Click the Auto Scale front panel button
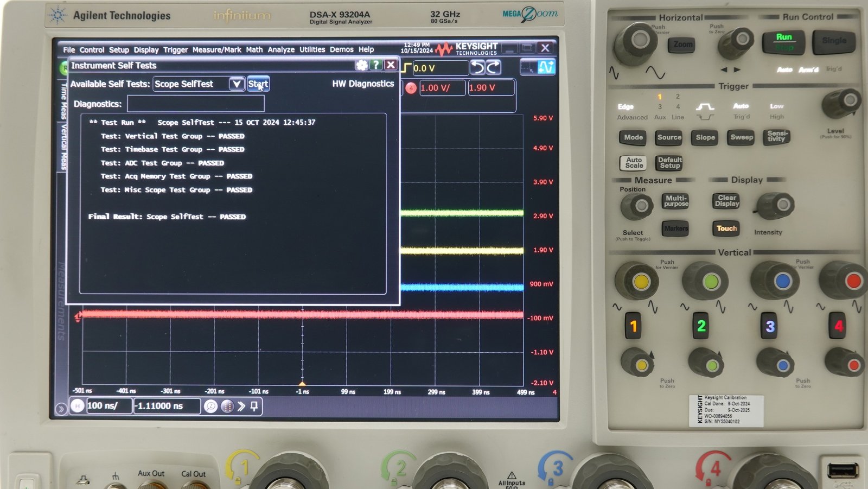Screen dimensions: 868x489 634,163
